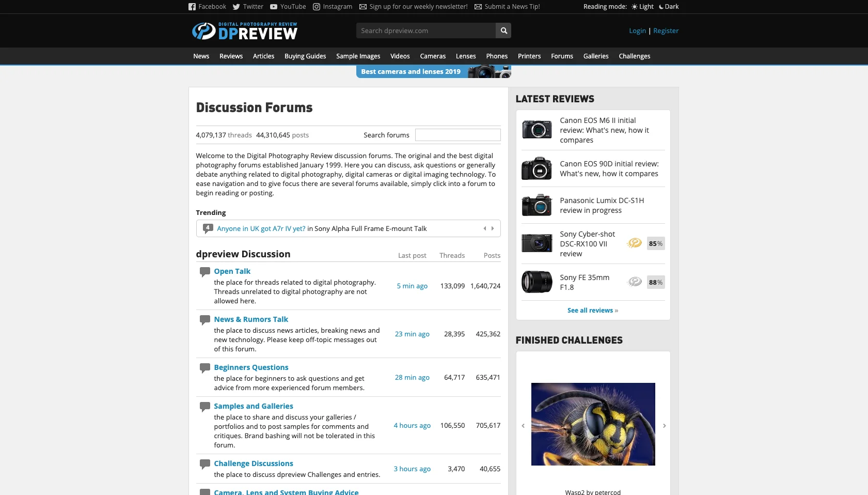Image resolution: width=868 pixels, height=495 pixels.
Task: Select Cameras in the navigation bar
Action: [433, 56]
